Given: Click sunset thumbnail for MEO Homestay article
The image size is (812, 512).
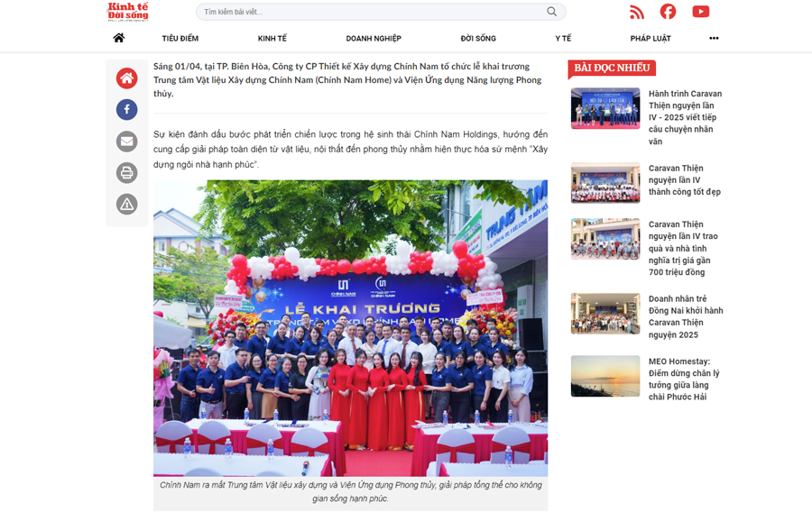Looking at the screenshot, I should pyautogui.click(x=605, y=376).
